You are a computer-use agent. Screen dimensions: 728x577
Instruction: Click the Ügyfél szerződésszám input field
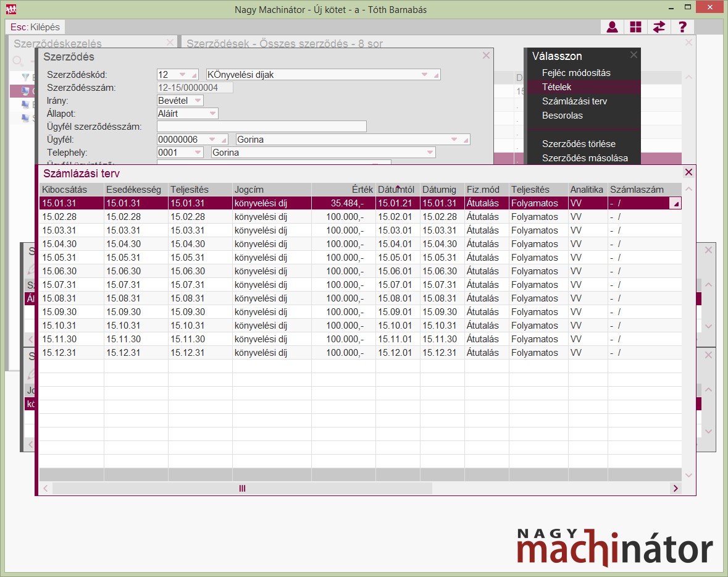261,127
